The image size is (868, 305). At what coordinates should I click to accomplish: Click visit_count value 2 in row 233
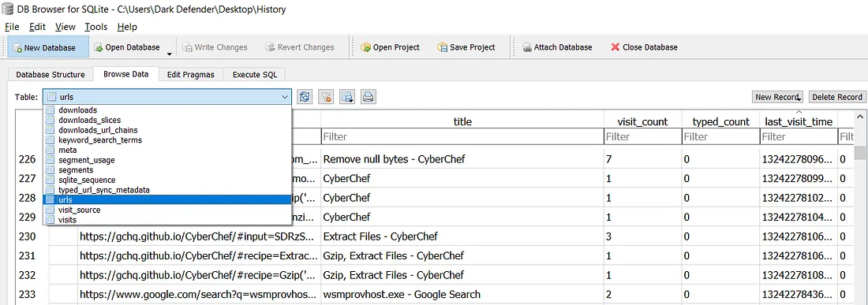pos(642,295)
